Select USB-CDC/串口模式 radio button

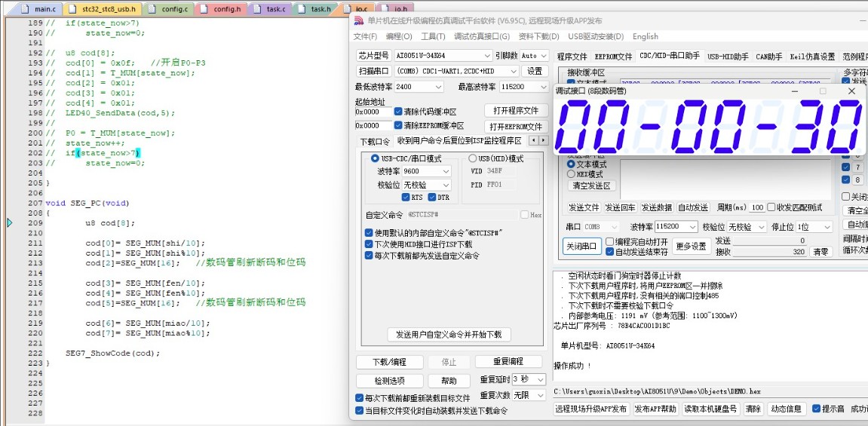pyautogui.click(x=375, y=159)
